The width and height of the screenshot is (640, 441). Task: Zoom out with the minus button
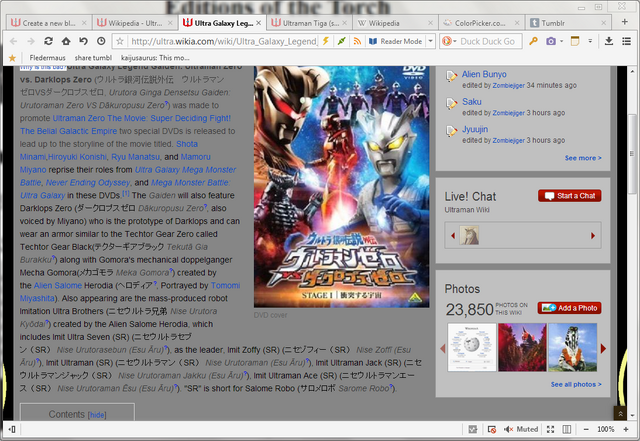586,429
